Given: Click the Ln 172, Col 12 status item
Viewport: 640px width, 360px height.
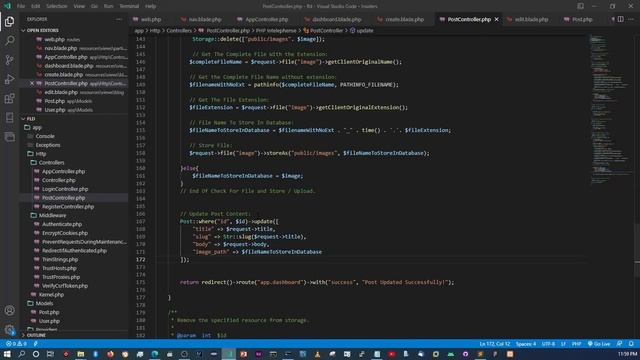Looking at the screenshot, I should [x=494, y=344].
